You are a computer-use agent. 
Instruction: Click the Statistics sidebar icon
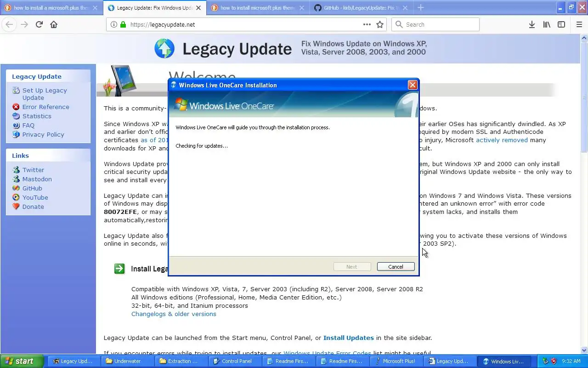16,116
